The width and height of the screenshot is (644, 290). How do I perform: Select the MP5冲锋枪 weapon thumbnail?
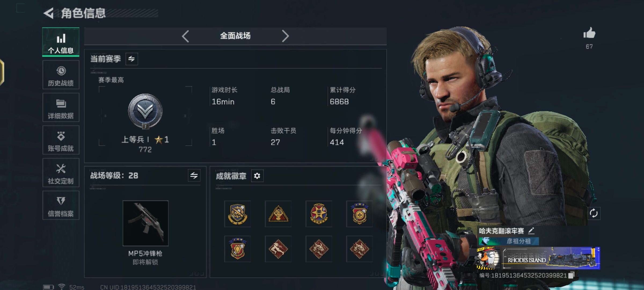[146, 223]
